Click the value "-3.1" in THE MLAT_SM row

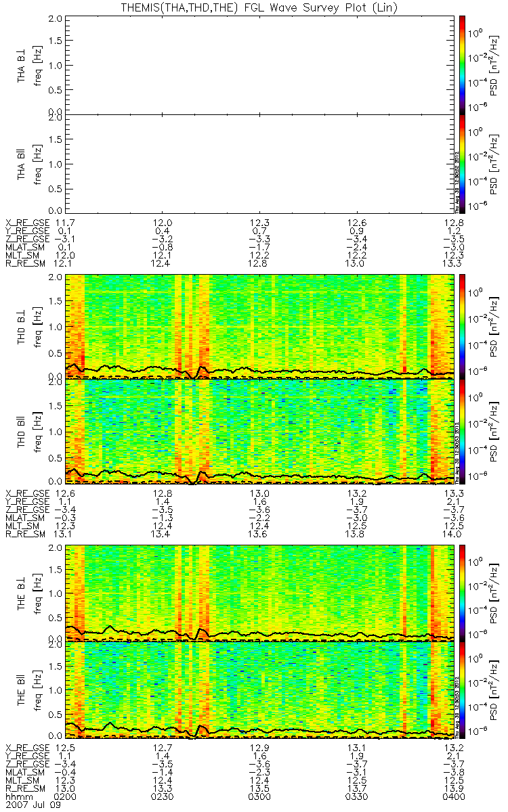[357, 772]
